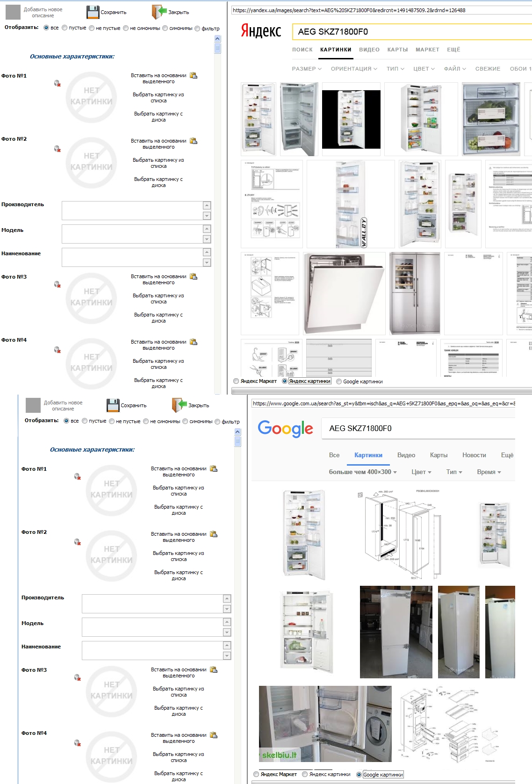Click the Наименование text field in the Yandex-side form
Viewport: 532px width, 784px height.
click(132, 257)
